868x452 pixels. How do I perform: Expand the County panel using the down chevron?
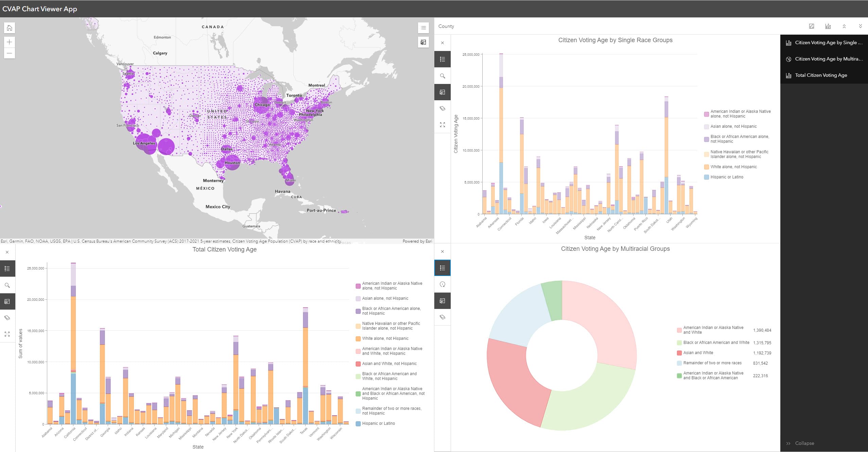pyautogui.click(x=860, y=26)
